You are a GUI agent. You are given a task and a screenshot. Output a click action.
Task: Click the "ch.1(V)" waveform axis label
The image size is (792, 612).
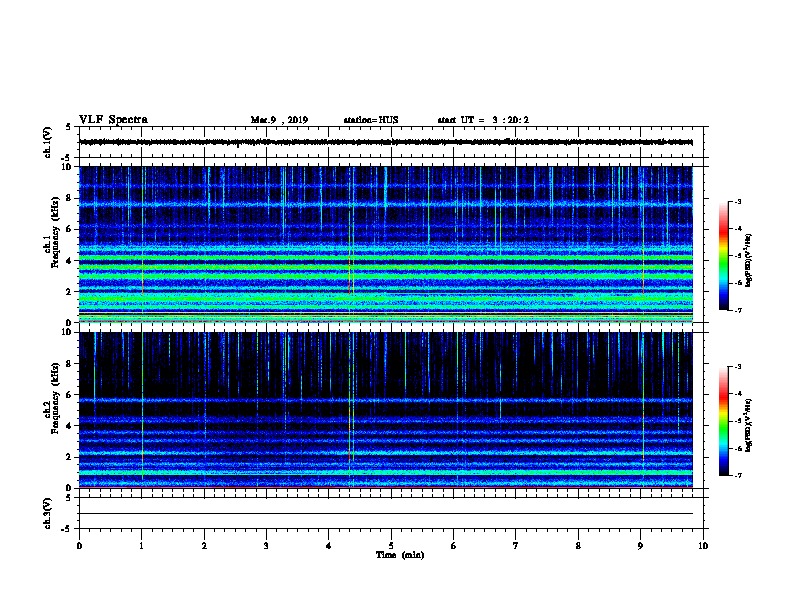point(47,142)
